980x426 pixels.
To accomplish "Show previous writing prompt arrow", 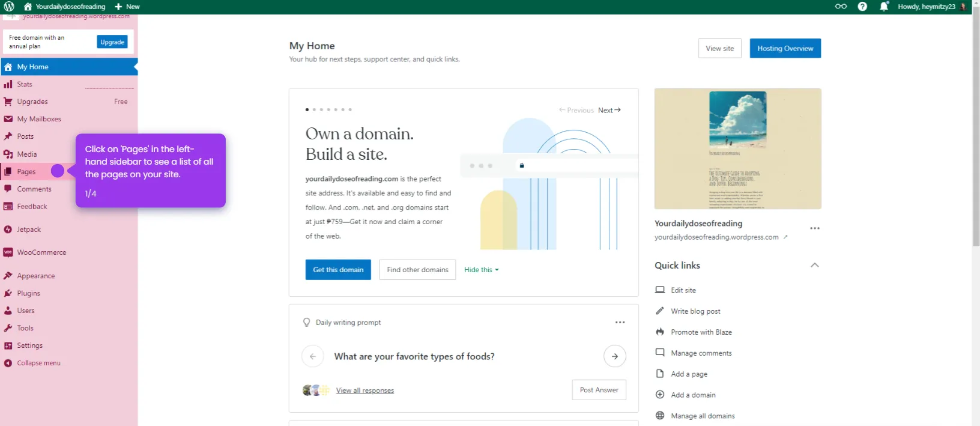I will 313,356.
